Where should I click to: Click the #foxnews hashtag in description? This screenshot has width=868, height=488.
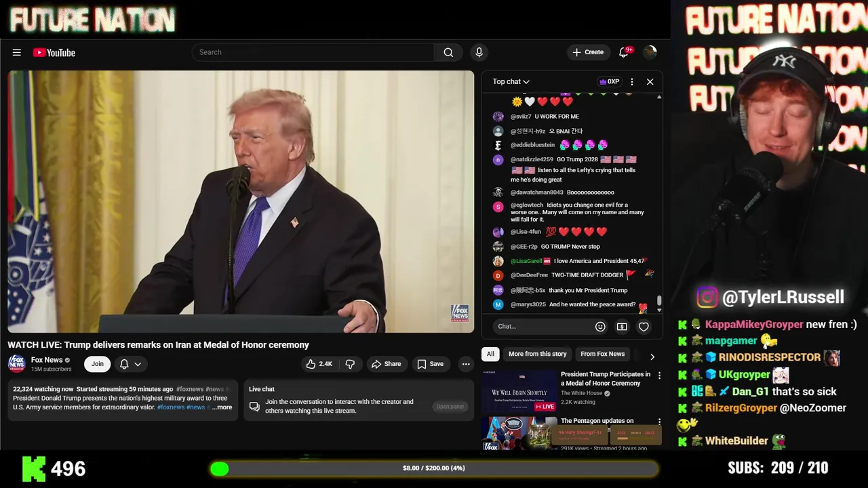190,389
